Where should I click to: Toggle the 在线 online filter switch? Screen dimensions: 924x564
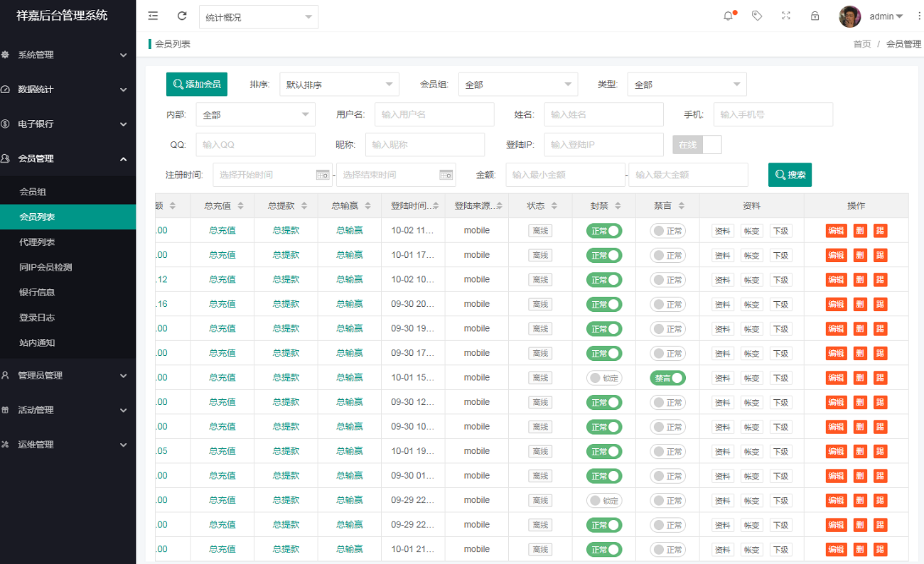[x=697, y=145]
